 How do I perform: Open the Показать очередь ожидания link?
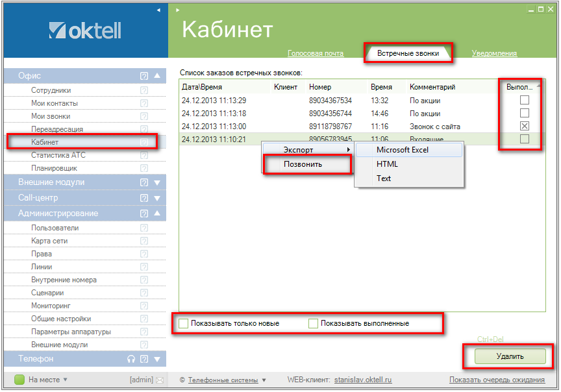(x=497, y=380)
